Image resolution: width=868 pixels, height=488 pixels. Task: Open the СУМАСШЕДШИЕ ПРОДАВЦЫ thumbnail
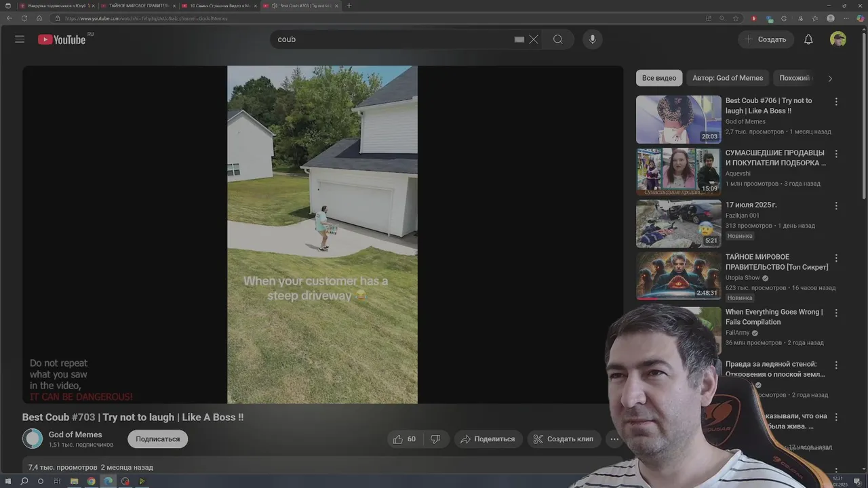click(679, 171)
